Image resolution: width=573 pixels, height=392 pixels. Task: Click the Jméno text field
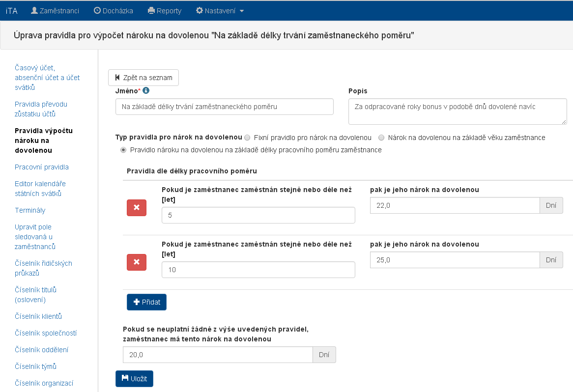(224, 107)
